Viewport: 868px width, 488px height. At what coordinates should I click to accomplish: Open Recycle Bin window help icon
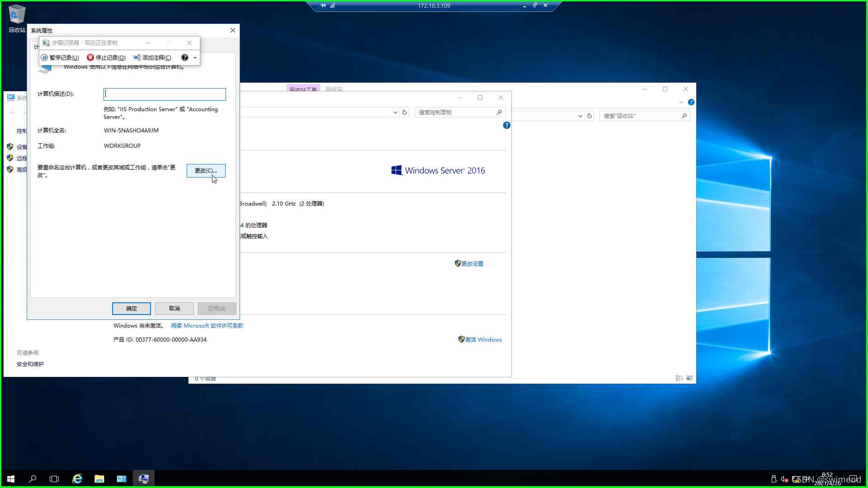[691, 102]
